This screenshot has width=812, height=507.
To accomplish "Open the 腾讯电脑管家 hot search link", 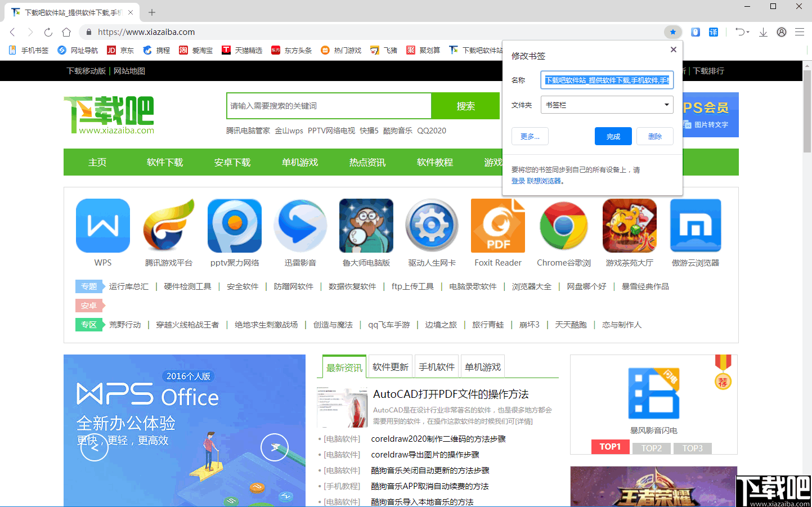I will coord(248,131).
